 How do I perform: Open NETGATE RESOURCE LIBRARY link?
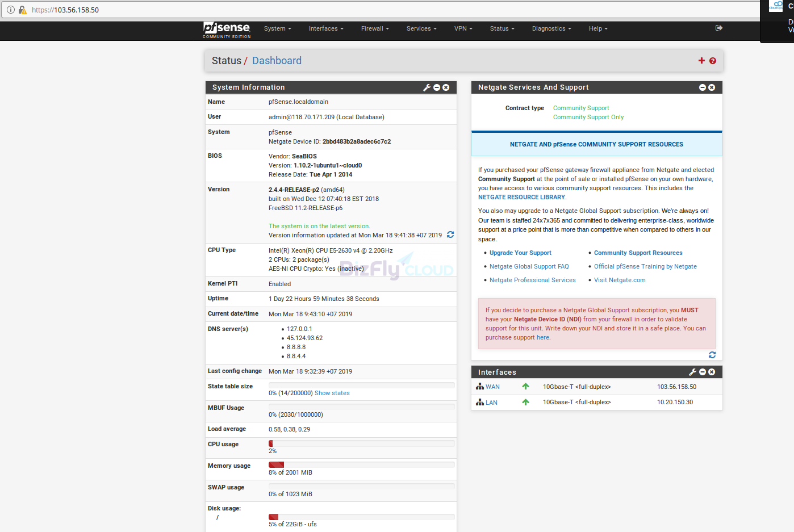tap(521, 197)
